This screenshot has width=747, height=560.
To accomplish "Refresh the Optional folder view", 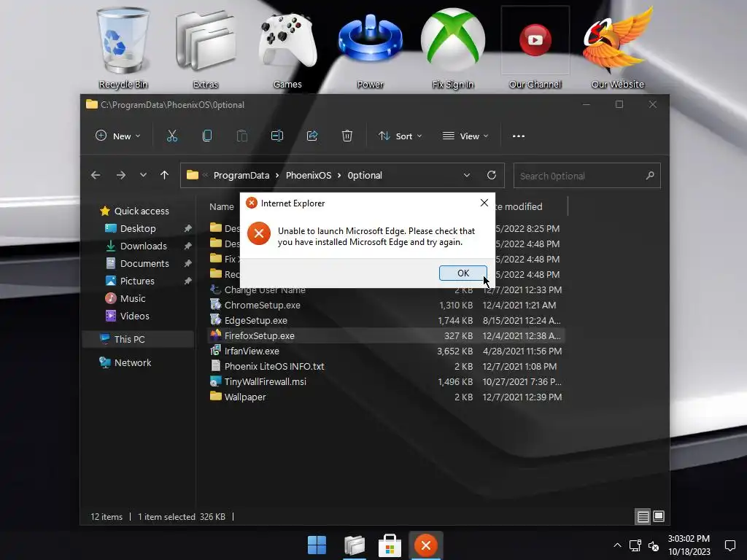I will pos(492,175).
